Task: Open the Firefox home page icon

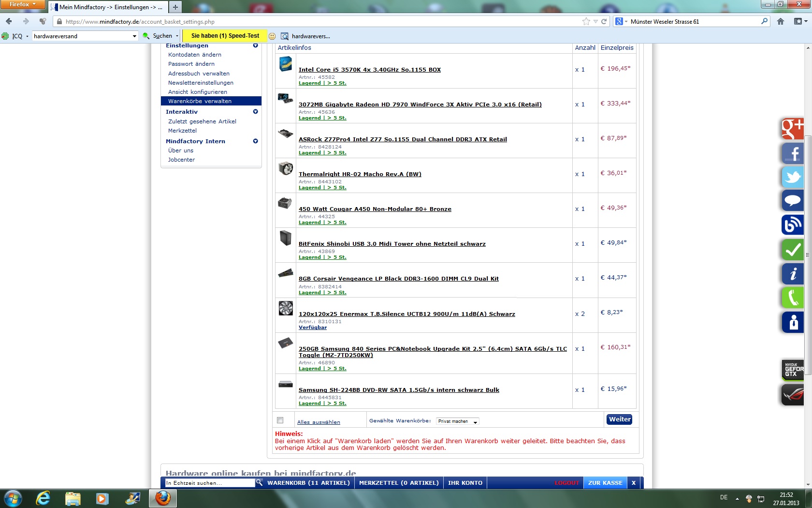Action: [781, 21]
